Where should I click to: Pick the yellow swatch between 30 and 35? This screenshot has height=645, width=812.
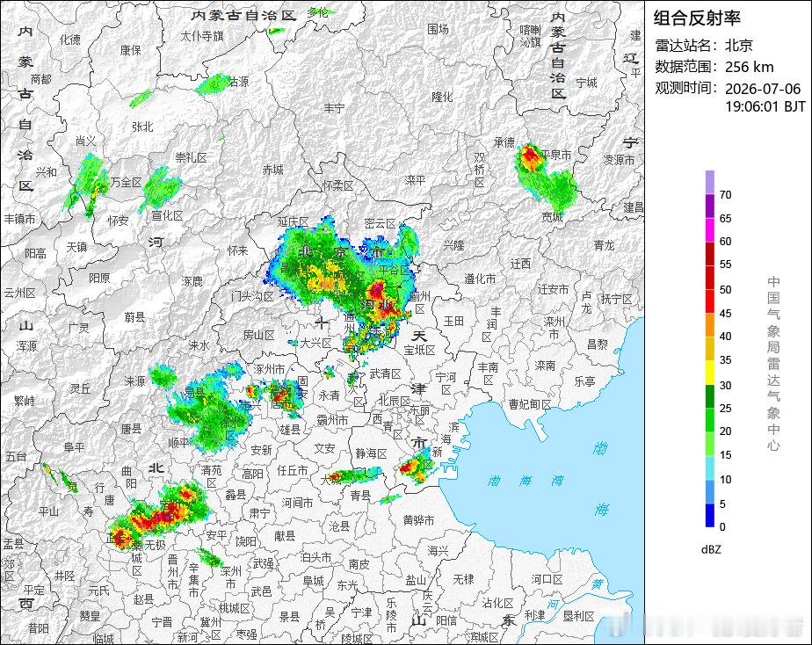(x=709, y=373)
